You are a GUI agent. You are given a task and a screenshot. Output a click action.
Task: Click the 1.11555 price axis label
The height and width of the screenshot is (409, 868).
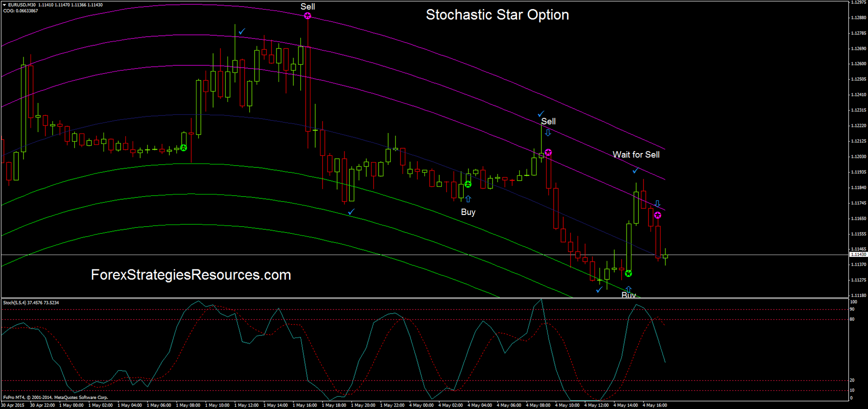coord(858,234)
